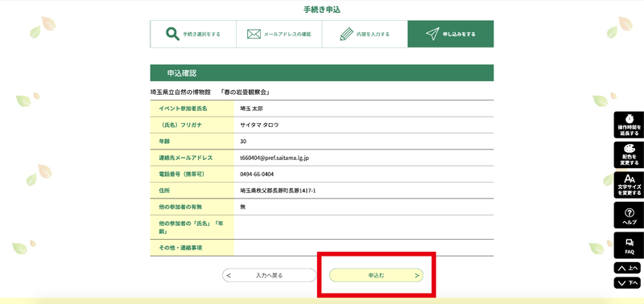The width and height of the screenshot is (644, 304).
Task: Click the 年齢 label
Action: 164,141
